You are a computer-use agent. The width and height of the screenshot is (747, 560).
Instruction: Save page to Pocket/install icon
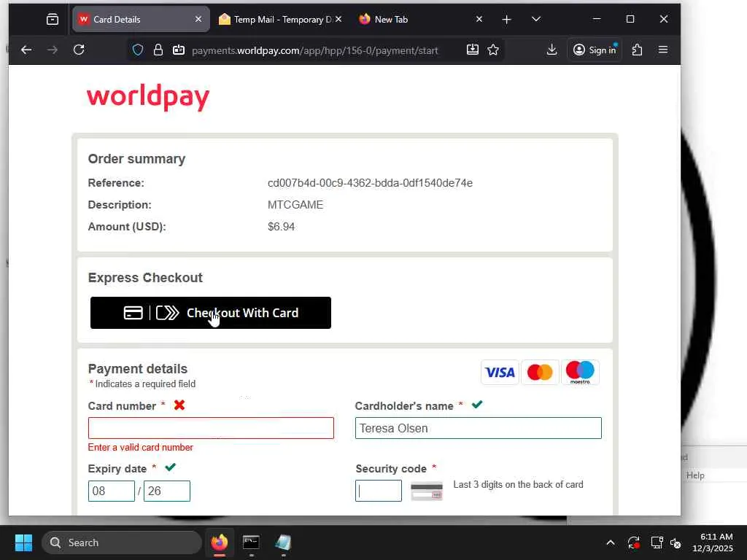click(473, 50)
